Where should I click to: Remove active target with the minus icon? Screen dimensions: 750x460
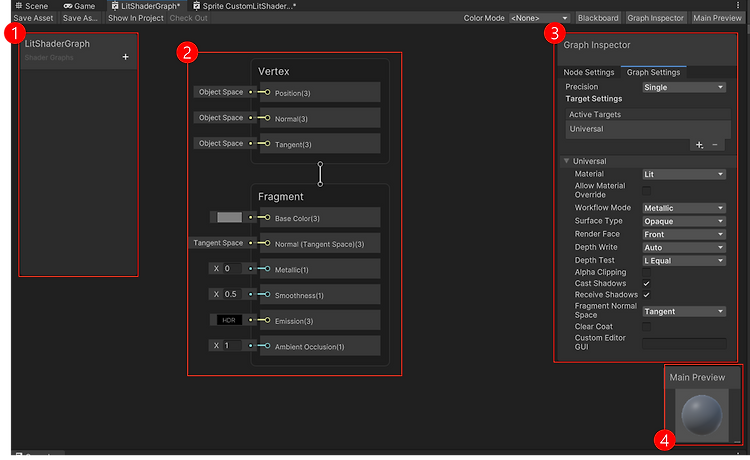coord(715,144)
